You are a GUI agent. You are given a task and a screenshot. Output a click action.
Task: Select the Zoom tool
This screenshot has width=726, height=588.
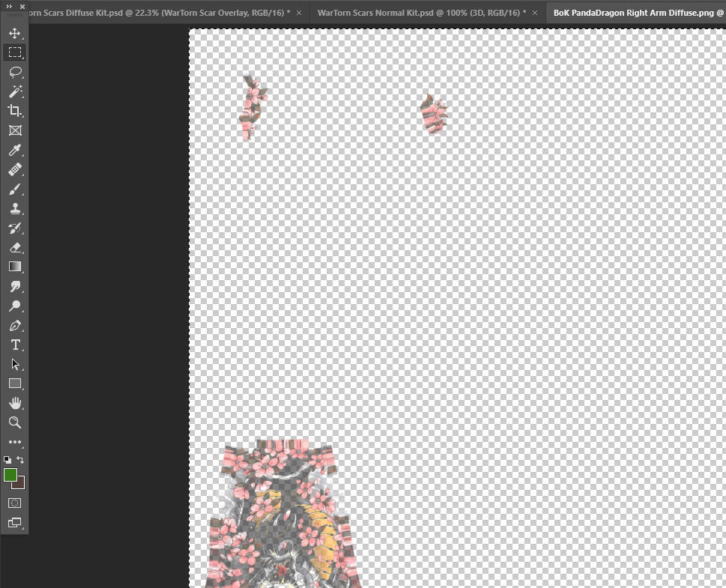click(15, 422)
